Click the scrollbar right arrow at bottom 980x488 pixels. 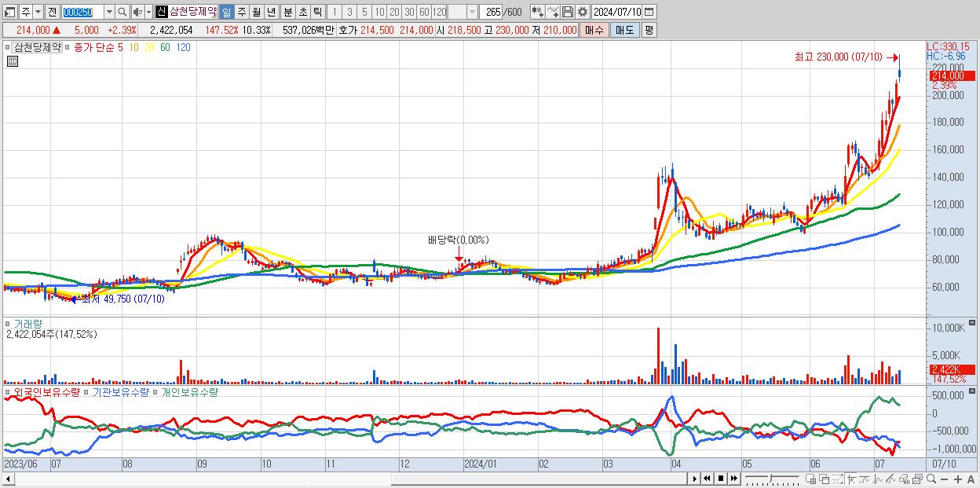coord(694,479)
